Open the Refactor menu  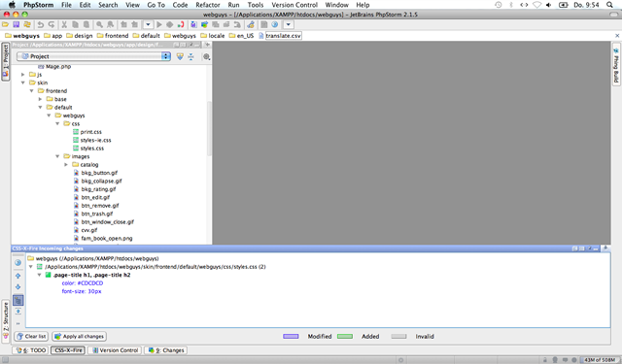207,5
